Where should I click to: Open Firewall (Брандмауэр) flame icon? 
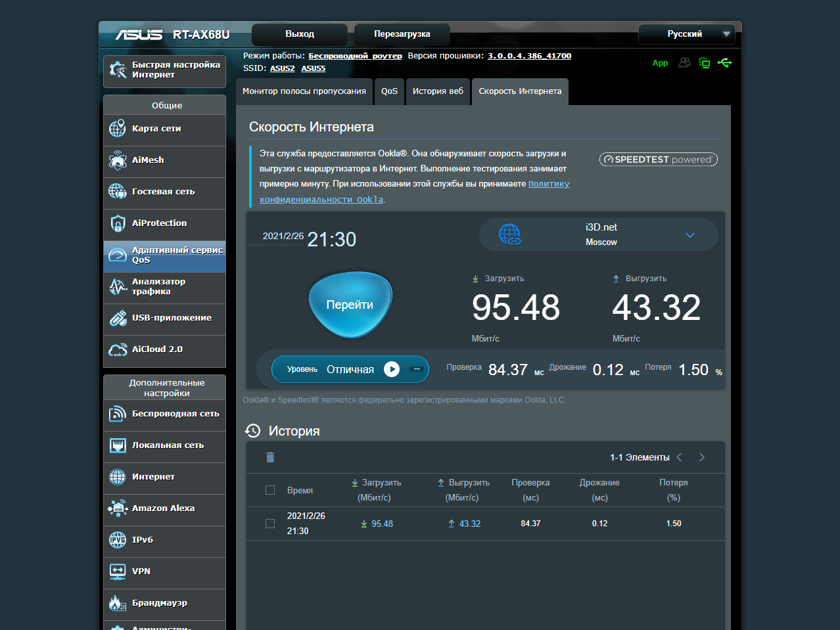[118, 603]
